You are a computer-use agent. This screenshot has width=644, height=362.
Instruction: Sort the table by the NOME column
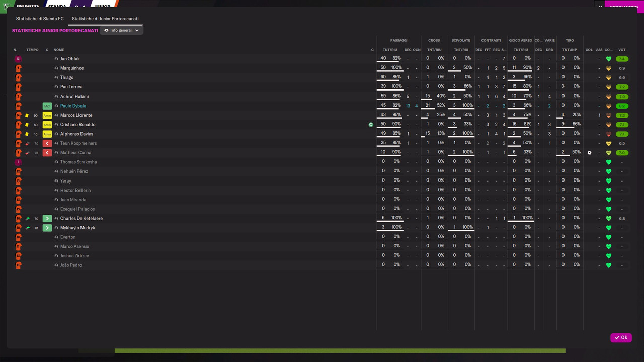click(59, 50)
